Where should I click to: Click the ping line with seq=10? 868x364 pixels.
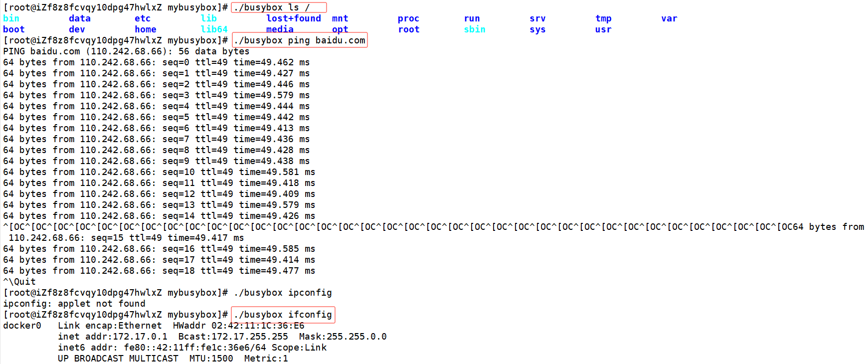pos(159,172)
